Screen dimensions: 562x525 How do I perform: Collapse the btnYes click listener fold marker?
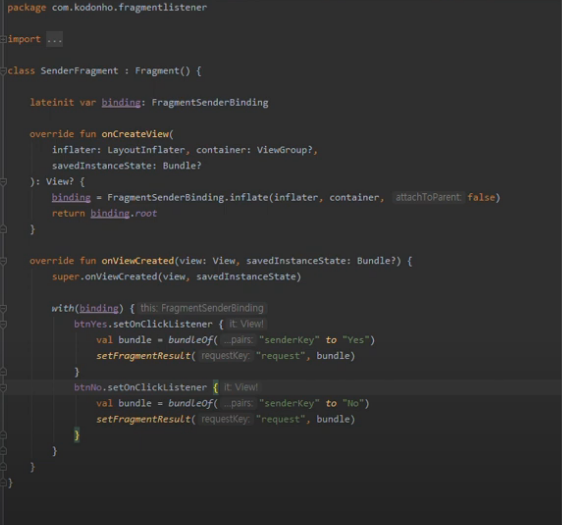[x=3, y=324]
